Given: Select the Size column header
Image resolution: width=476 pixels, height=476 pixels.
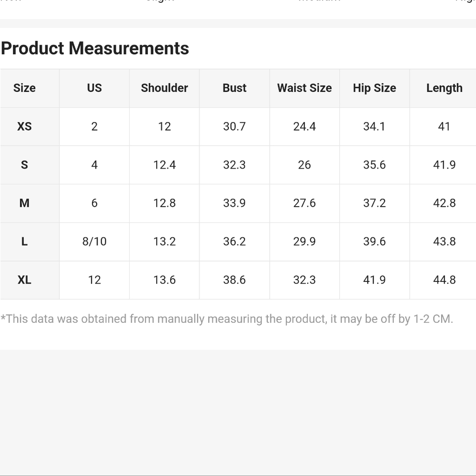Looking at the screenshot, I should pyautogui.click(x=24, y=88).
